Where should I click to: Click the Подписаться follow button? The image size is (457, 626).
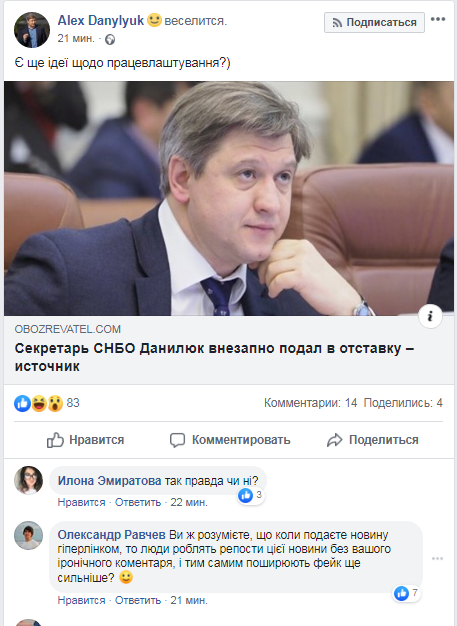(374, 22)
